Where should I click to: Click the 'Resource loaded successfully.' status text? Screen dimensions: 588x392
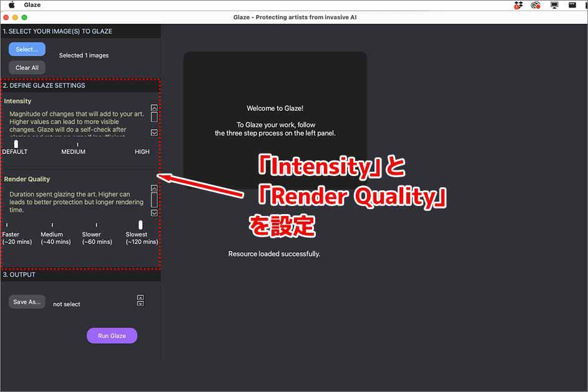(274, 253)
